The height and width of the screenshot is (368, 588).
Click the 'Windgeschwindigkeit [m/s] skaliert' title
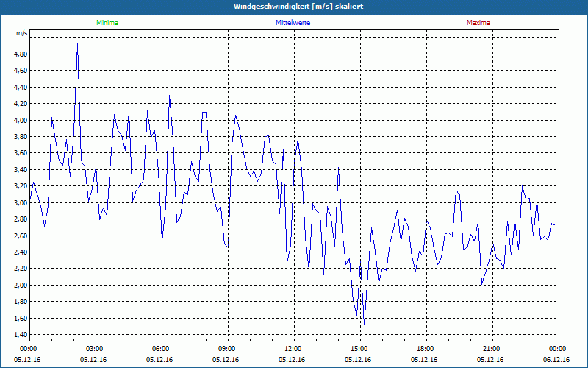tap(298, 7)
